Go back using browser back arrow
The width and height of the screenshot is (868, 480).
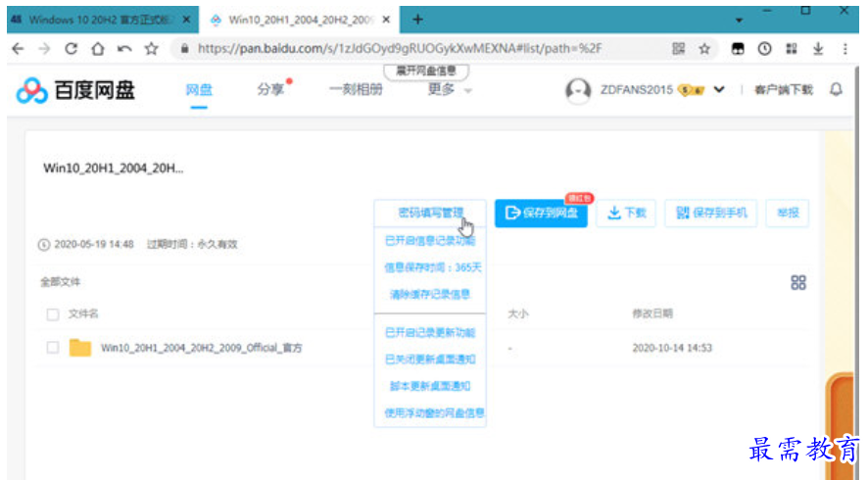(18, 49)
